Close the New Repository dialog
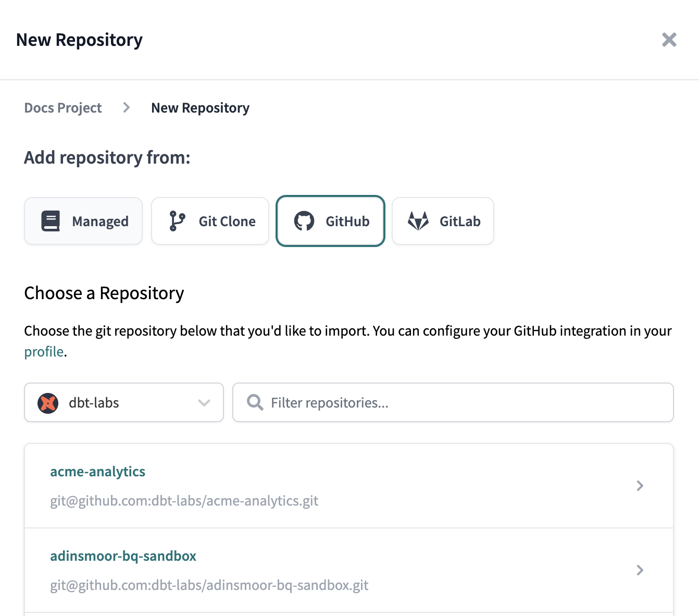 click(669, 40)
